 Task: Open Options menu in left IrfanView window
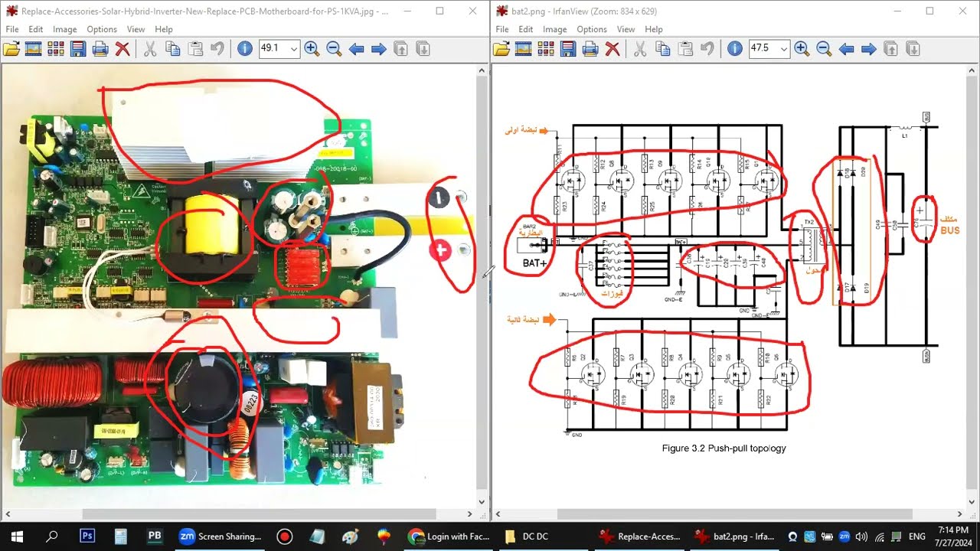pos(102,29)
